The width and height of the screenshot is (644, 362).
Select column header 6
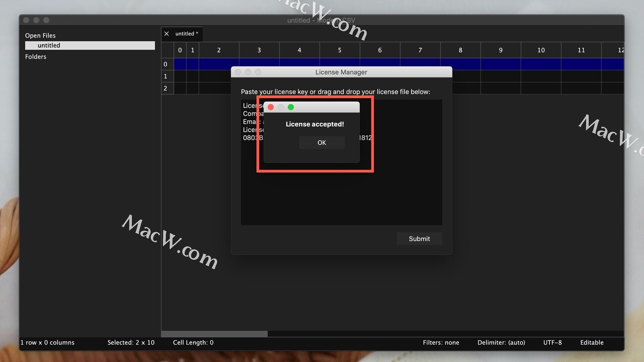[380, 50]
